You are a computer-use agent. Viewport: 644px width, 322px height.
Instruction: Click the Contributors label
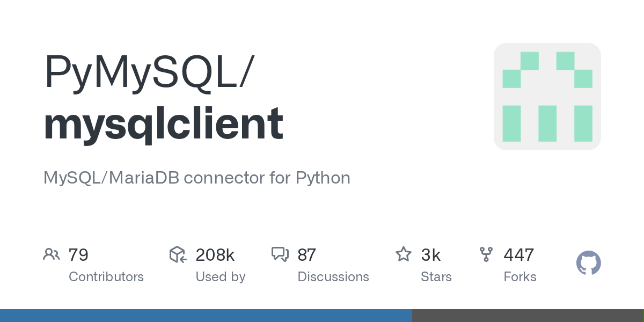106,277
